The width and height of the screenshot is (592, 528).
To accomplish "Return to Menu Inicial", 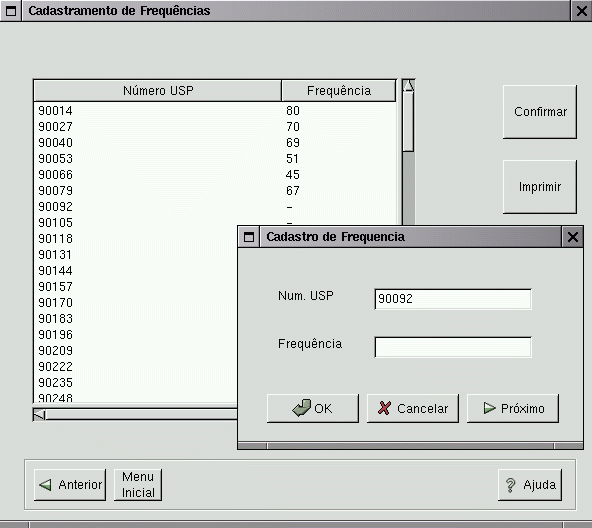I will (x=138, y=485).
